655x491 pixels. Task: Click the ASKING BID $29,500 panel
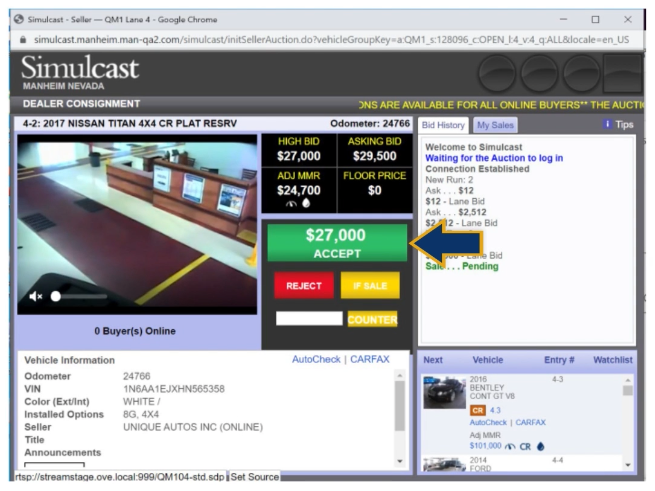coord(375,150)
